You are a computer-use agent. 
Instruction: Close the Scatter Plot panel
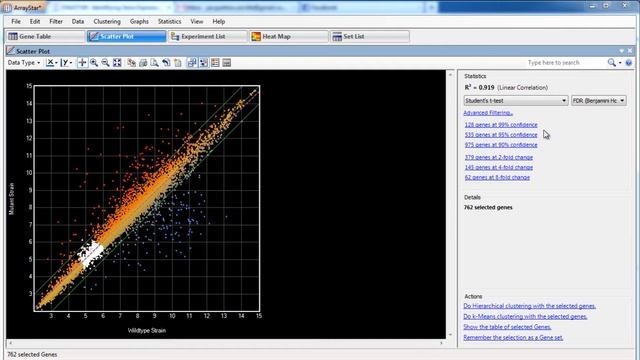630,51
